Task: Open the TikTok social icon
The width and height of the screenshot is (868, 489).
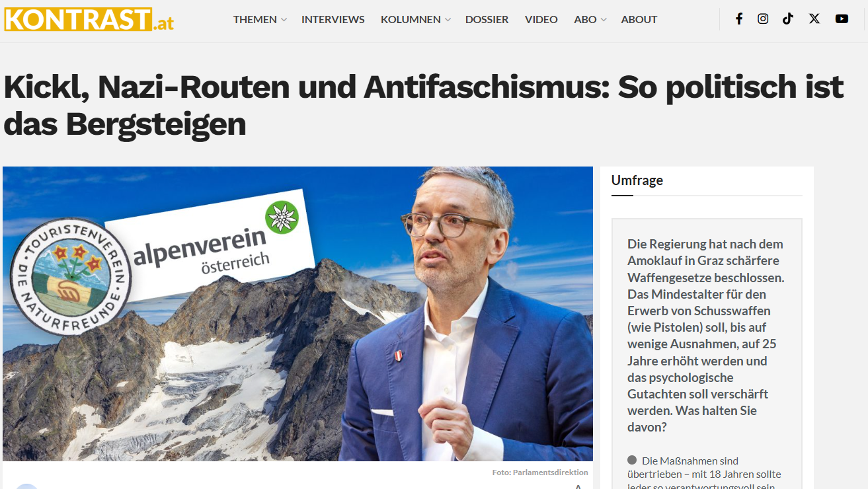Action: coord(788,19)
